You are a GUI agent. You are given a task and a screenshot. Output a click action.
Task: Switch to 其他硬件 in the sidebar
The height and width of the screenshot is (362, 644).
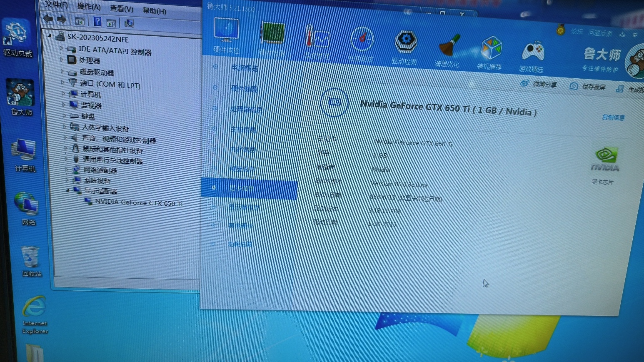pyautogui.click(x=241, y=225)
